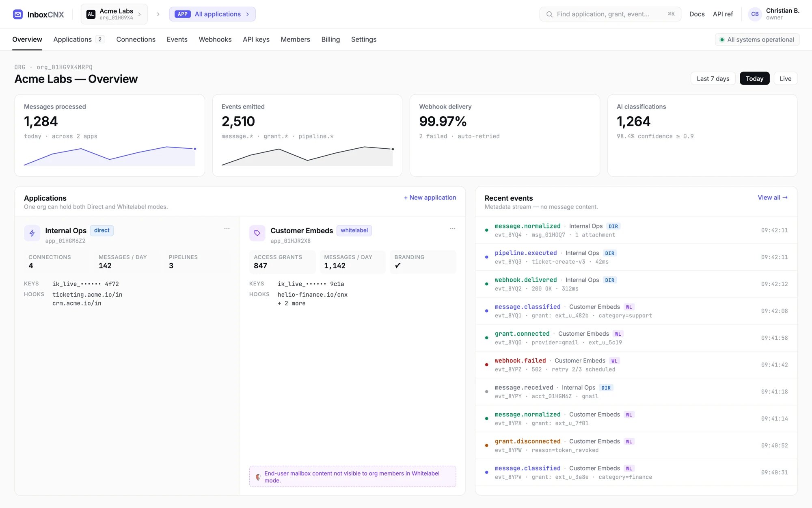This screenshot has height=508, width=812.
Task: Click the crm.acme.io/in hook
Action: point(77,304)
